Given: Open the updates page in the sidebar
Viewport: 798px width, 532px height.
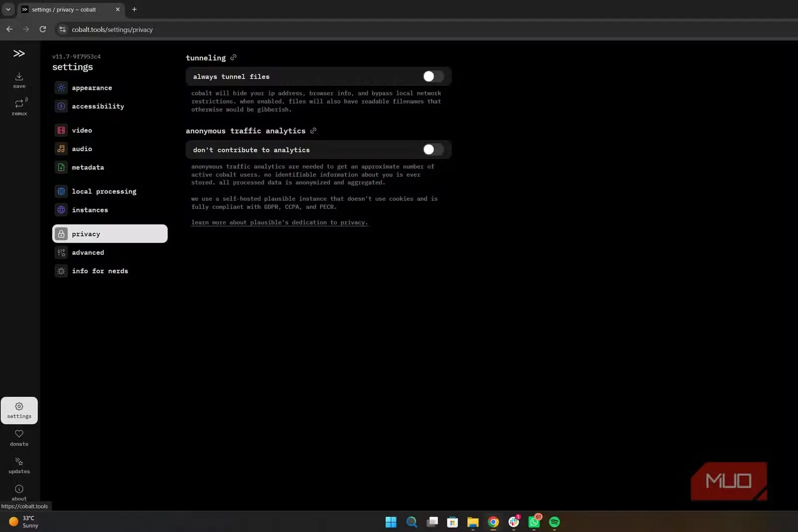Looking at the screenshot, I should 19,465.
